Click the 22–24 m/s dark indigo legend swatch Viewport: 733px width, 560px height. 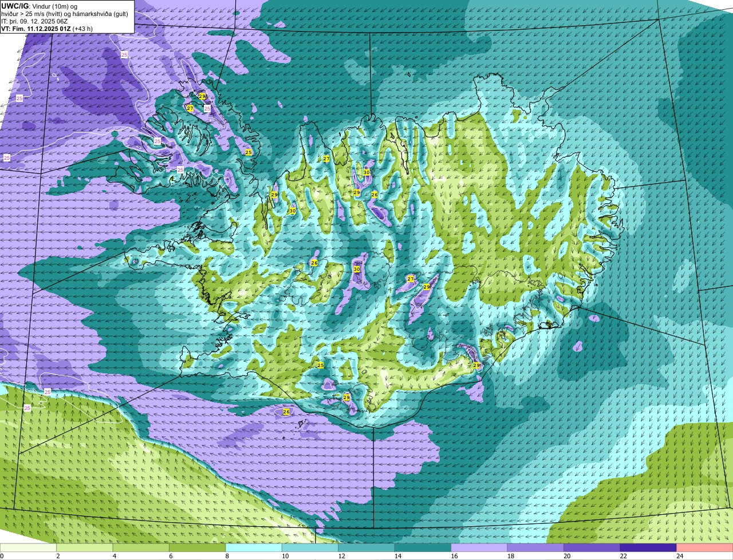tap(648, 547)
